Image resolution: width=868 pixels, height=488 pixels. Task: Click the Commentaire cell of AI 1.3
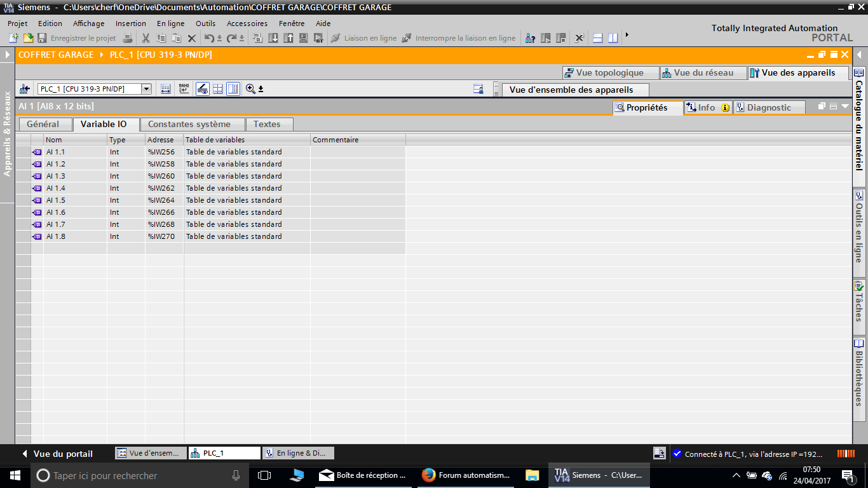pyautogui.click(x=357, y=176)
